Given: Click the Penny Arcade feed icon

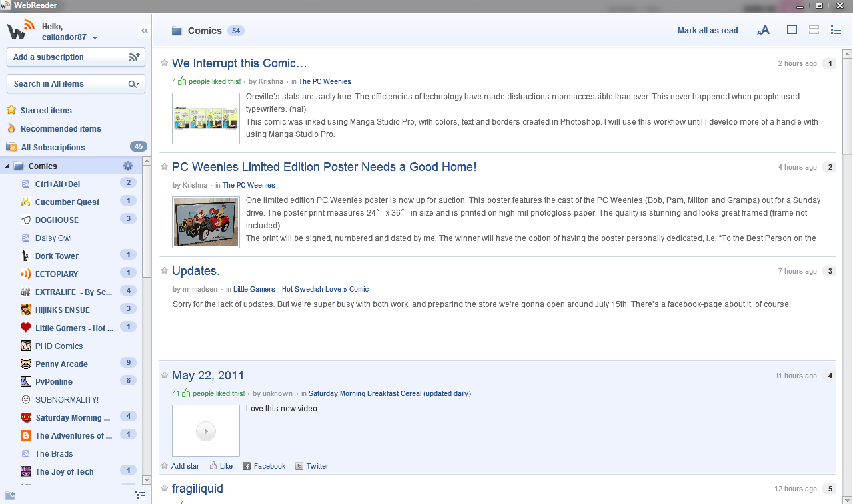Looking at the screenshot, I should click(x=26, y=364).
